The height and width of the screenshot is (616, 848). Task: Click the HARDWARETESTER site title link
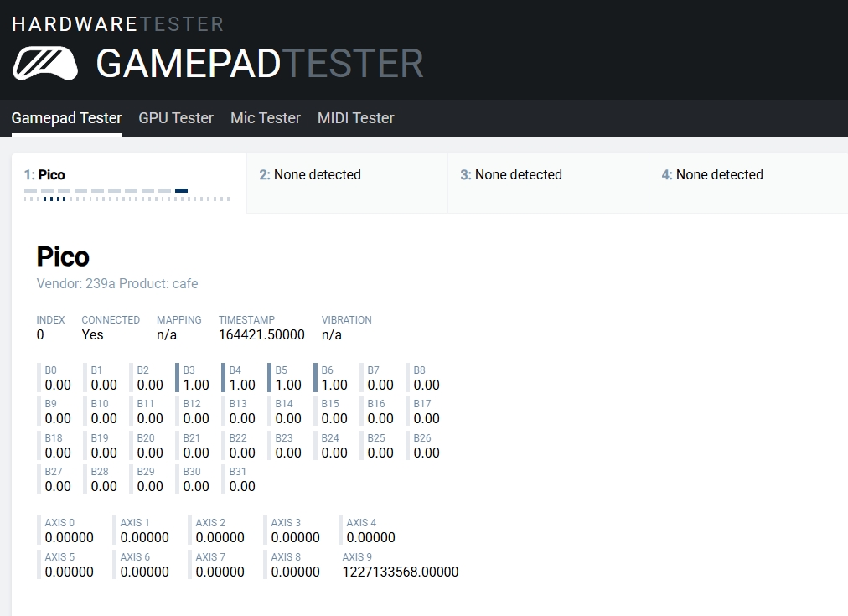point(118,23)
